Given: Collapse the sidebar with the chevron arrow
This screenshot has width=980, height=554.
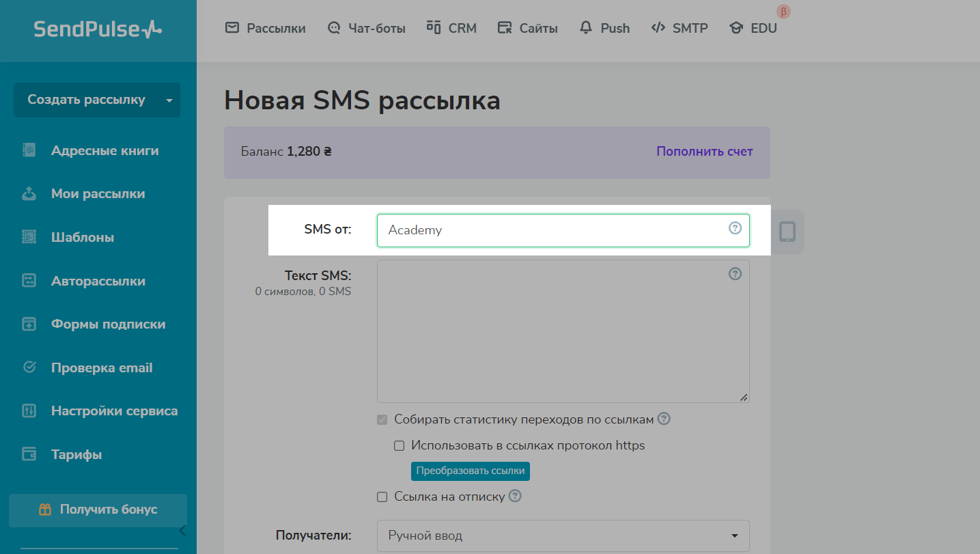Looking at the screenshot, I should click(x=182, y=531).
